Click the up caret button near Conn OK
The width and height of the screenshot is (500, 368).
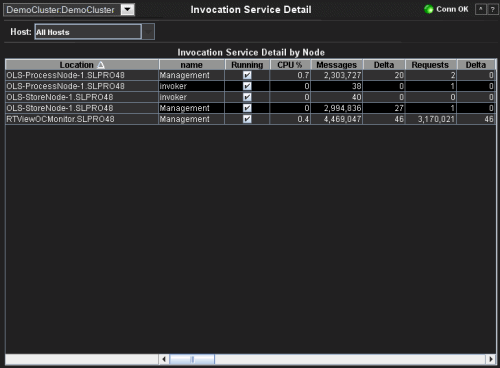point(480,10)
